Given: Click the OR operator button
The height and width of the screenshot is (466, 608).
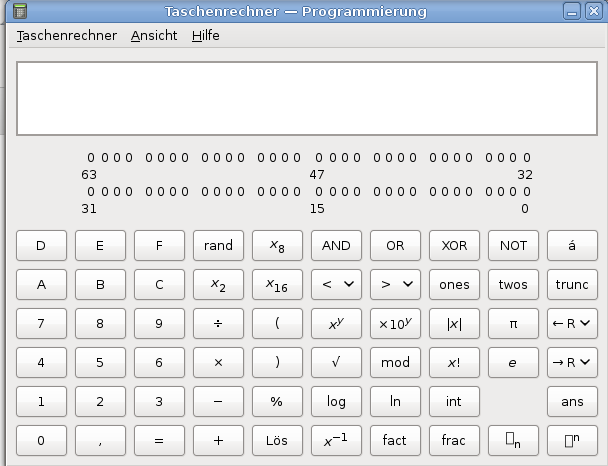Looking at the screenshot, I should 395,245.
